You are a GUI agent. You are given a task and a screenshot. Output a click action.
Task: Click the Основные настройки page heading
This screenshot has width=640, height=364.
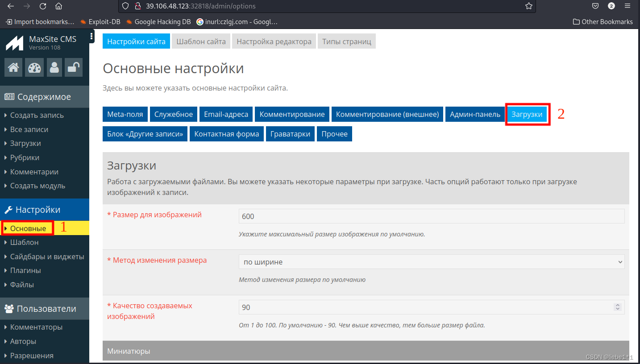click(173, 68)
